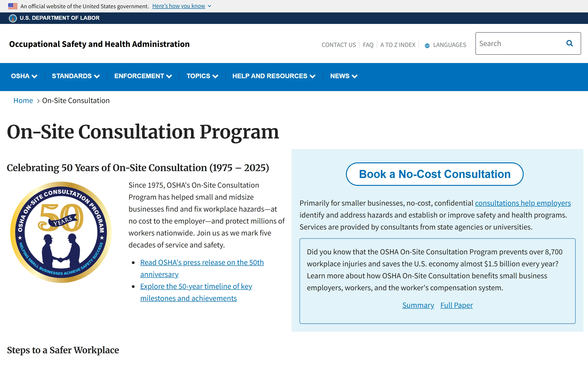Open the News dropdown menu
This screenshot has width=588, height=368.
pos(344,76)
